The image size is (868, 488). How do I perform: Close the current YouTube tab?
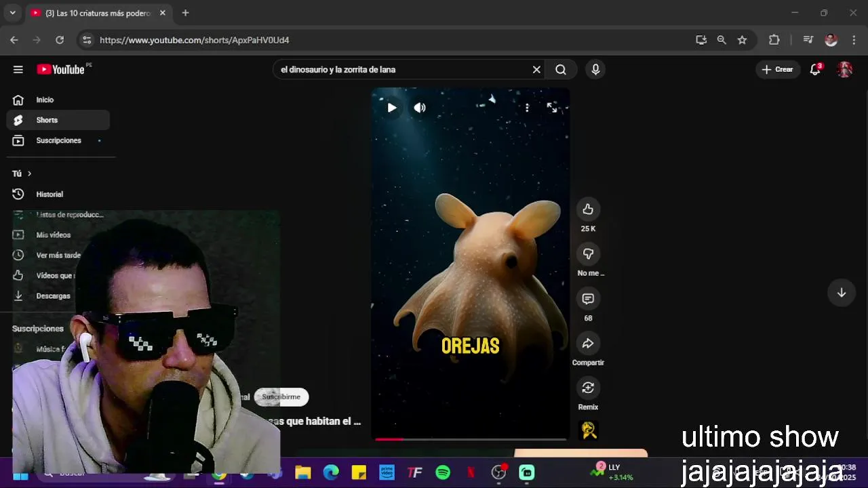pos(163,13)
